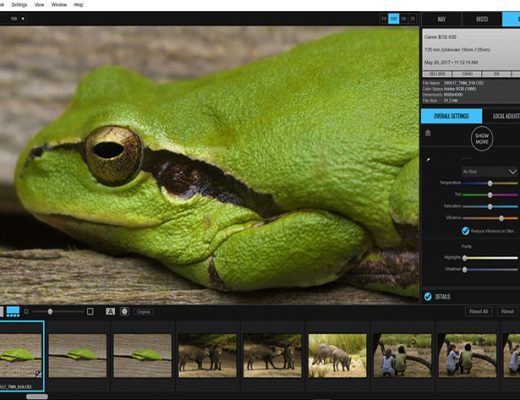Image resolution: width=520 pixels, height=400 pixels.
Task: Click the File Name text in info panel
Action: (x=453, y=83)
